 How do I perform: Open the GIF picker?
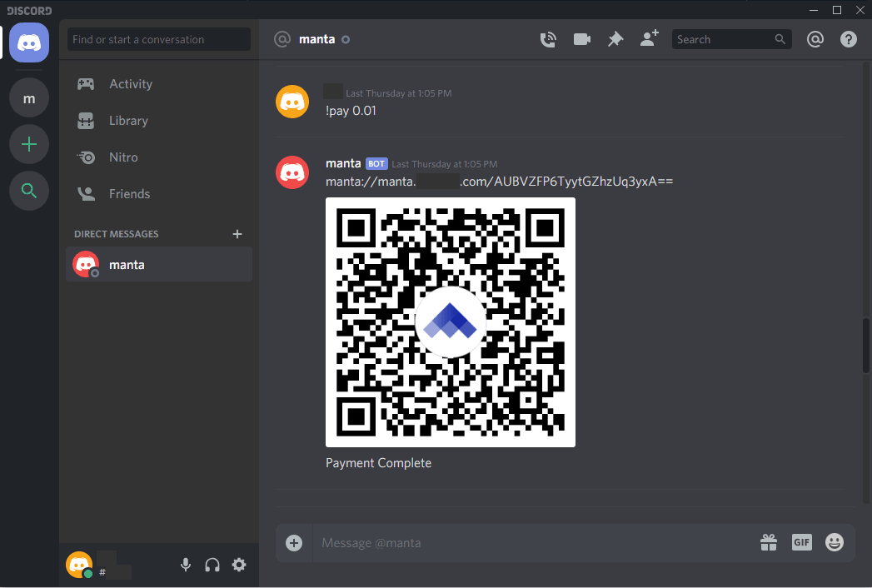801,542
